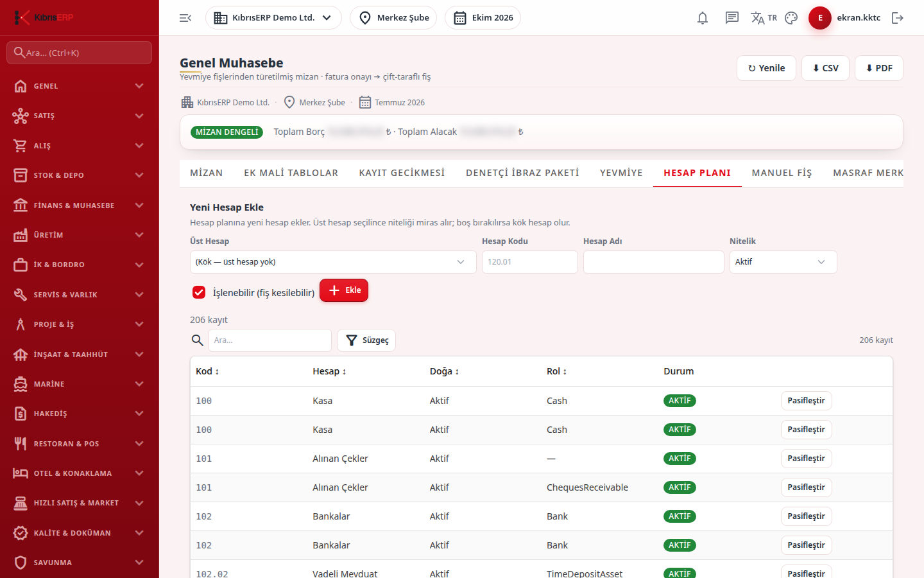Expand the İnşaat & Taahhüt sidebar section
This screenshot has width=924, height=578.
pyautogui.click(x=80, y=355)
